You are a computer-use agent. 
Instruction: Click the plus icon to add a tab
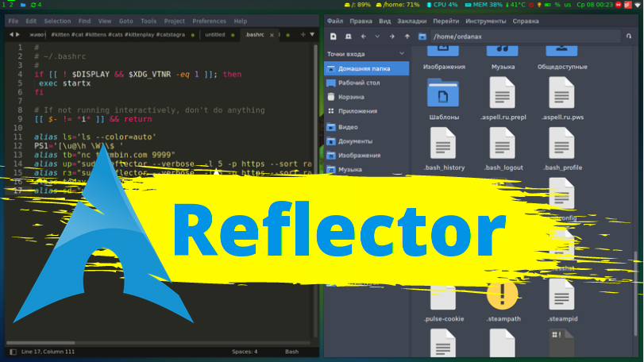pos(303,35)
